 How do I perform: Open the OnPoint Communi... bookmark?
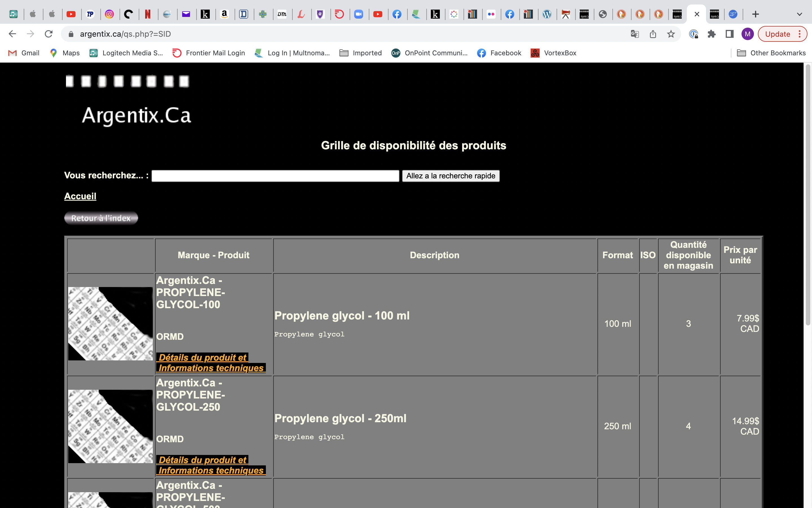click(x=429, y=53)
